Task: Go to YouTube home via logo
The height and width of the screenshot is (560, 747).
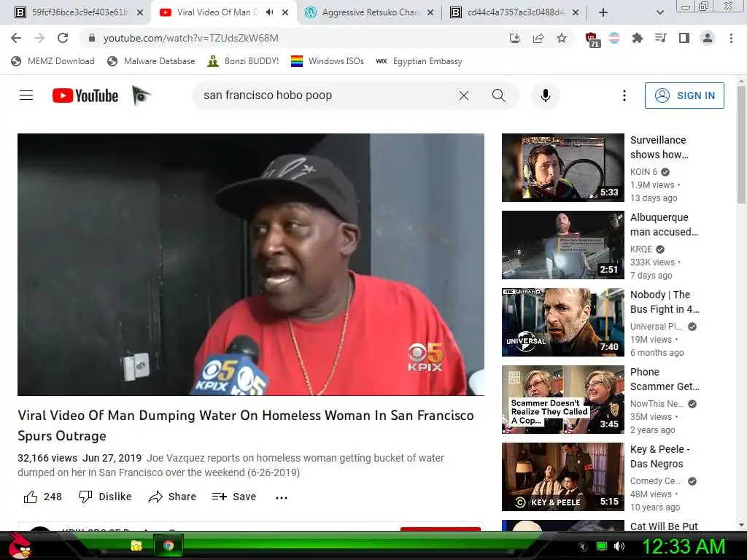Action: click(x=85, y=96)
